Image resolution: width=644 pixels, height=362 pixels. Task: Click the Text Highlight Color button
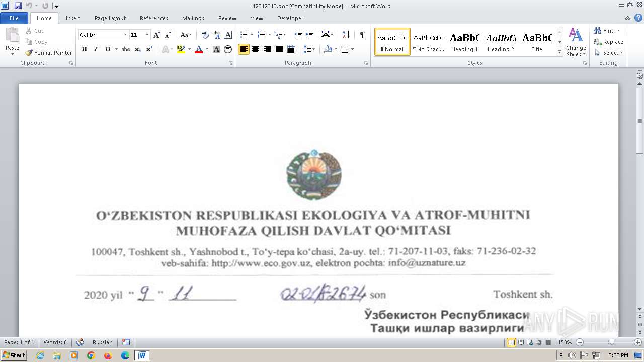[x=181, y=49]
